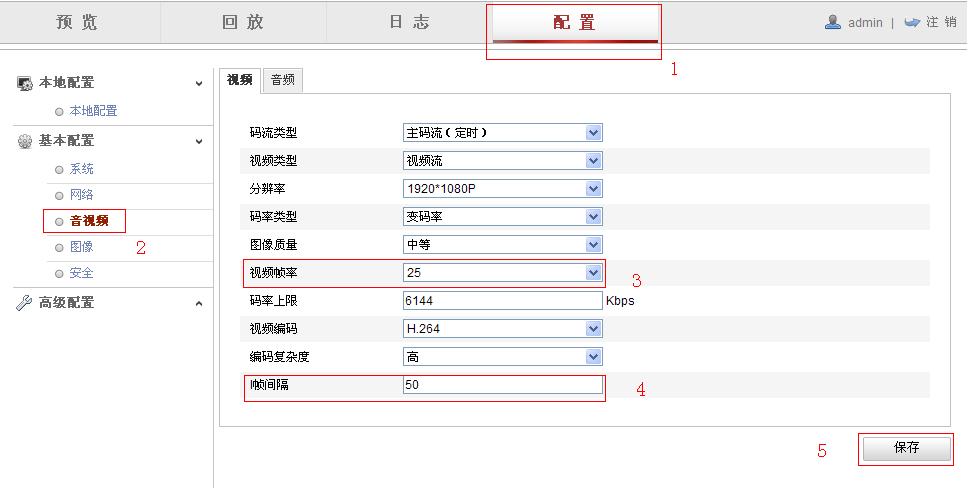Image resolution: width=967 pixels, height=488 pixels.
Task: Open the 码流类型 stream type dropdown
Action: [593, 132]
